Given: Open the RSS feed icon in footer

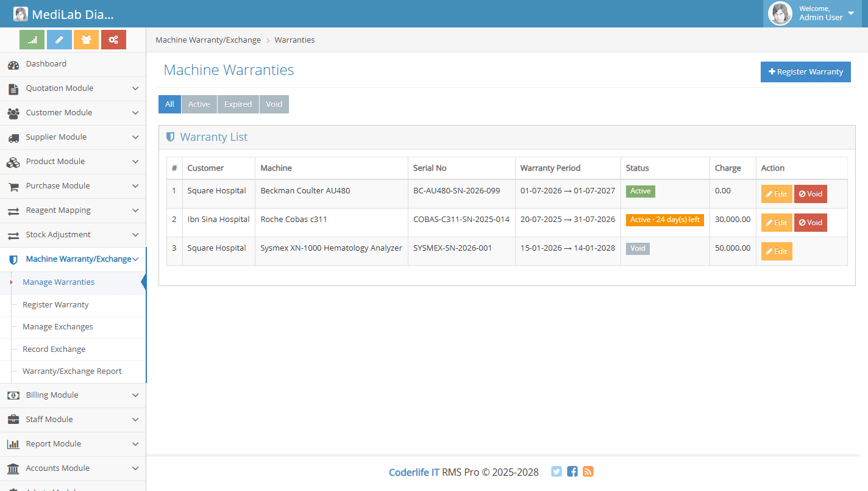Looking at the screenshot, I should [x=588, y=471].
